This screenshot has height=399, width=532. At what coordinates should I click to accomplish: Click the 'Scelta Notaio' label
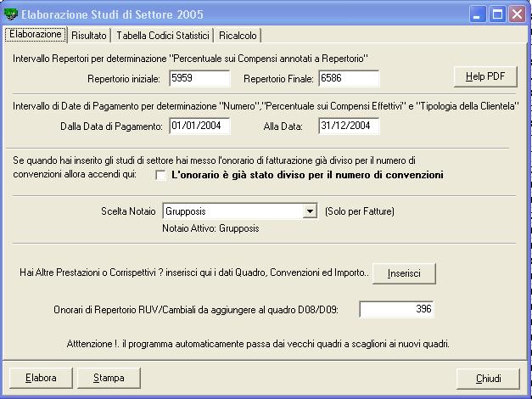pos(128,211)
